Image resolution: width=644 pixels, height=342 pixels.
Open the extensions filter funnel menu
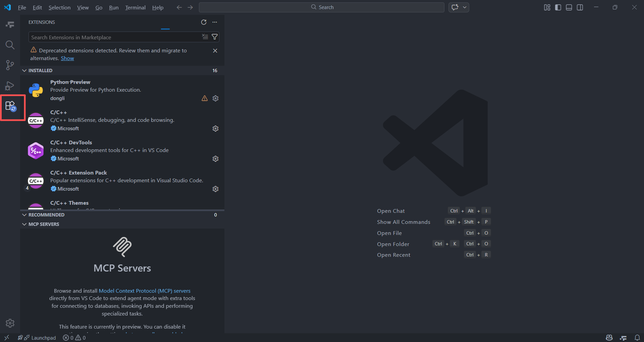(215, 37)
